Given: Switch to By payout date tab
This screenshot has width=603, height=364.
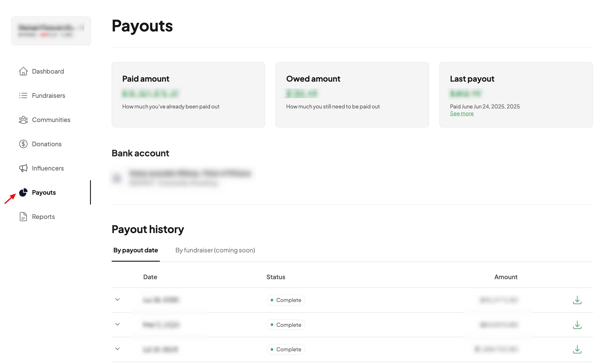Looking at the screenshot, I should coord(136,250).
